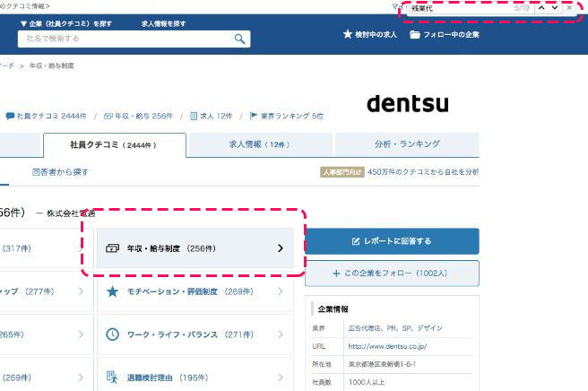The height and width of the screenshot is (391, 588).
Task: Click the 人事部門向け badge
Action: coord(342,172)
